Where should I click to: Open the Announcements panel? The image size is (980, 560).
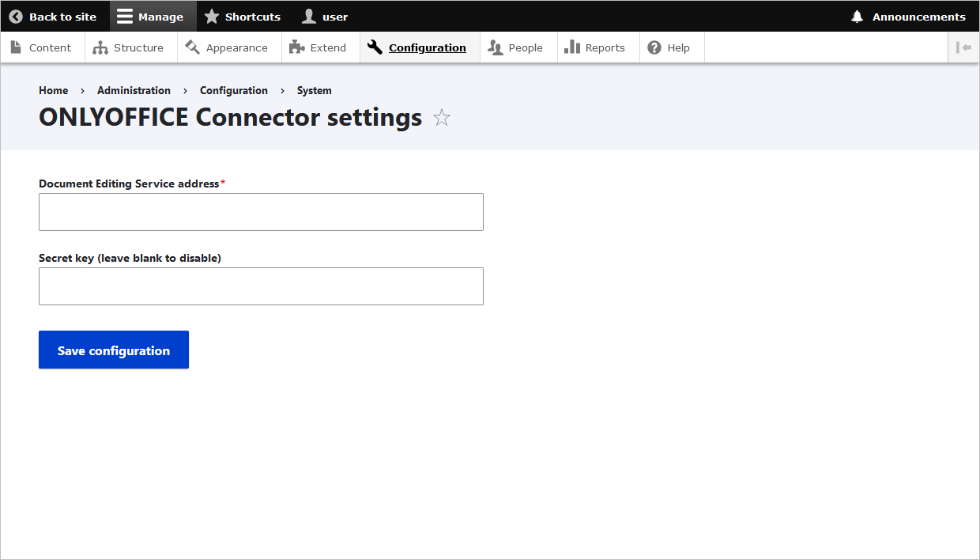tap(908, 17)
